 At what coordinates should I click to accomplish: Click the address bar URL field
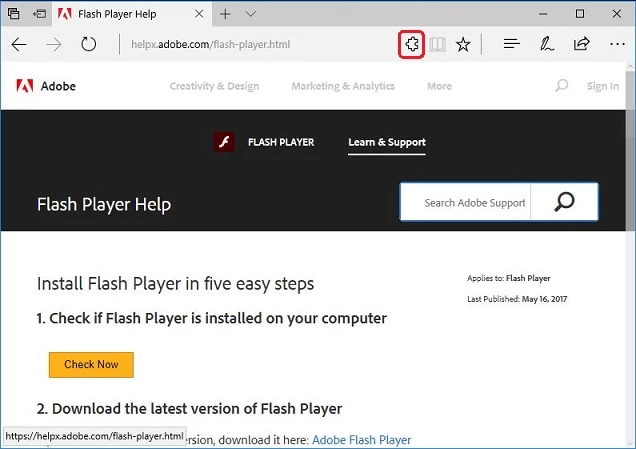click(x=260, y=44)
